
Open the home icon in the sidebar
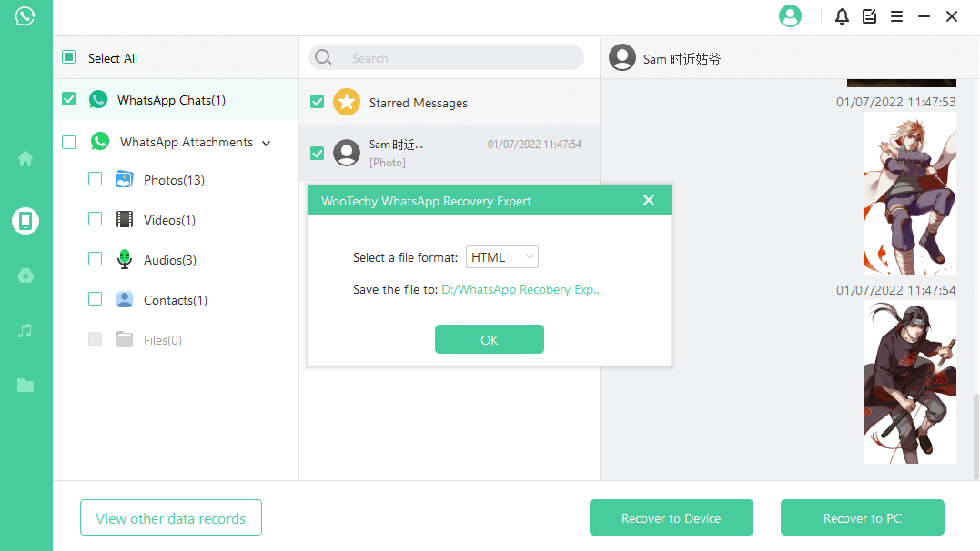tap(25, 159)
